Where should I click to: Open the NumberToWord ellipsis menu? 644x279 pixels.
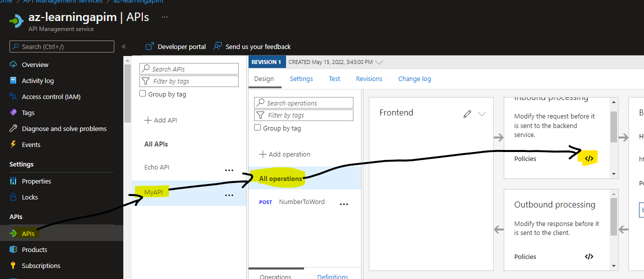(x=344, y=204)
